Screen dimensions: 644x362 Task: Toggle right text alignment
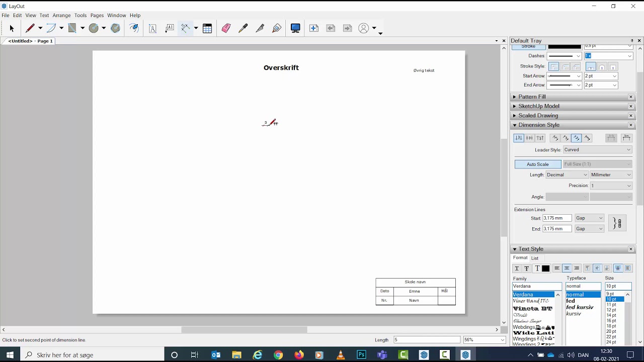pos(577,268)
